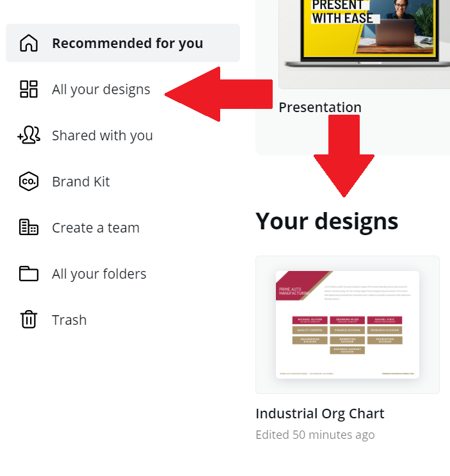
Task: Open All your designs in sidebar
Action: 101,89
